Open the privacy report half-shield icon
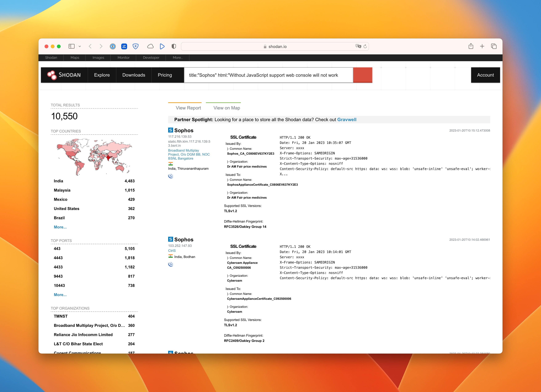The height and width of the screenshot is (392, 541). click(x=174, y=46)
